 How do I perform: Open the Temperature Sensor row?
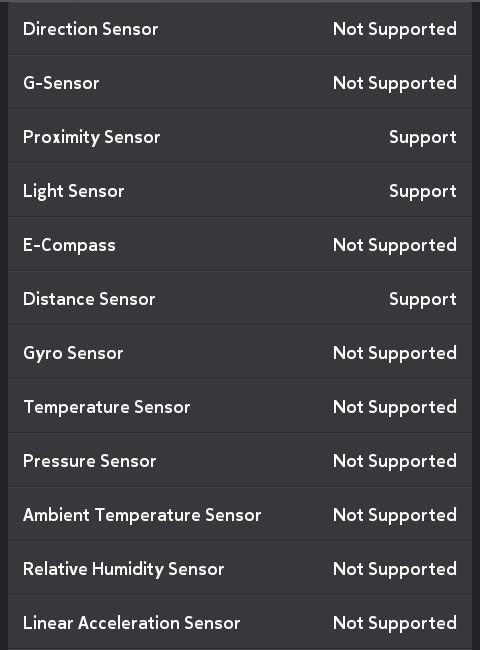coord(240,407)
